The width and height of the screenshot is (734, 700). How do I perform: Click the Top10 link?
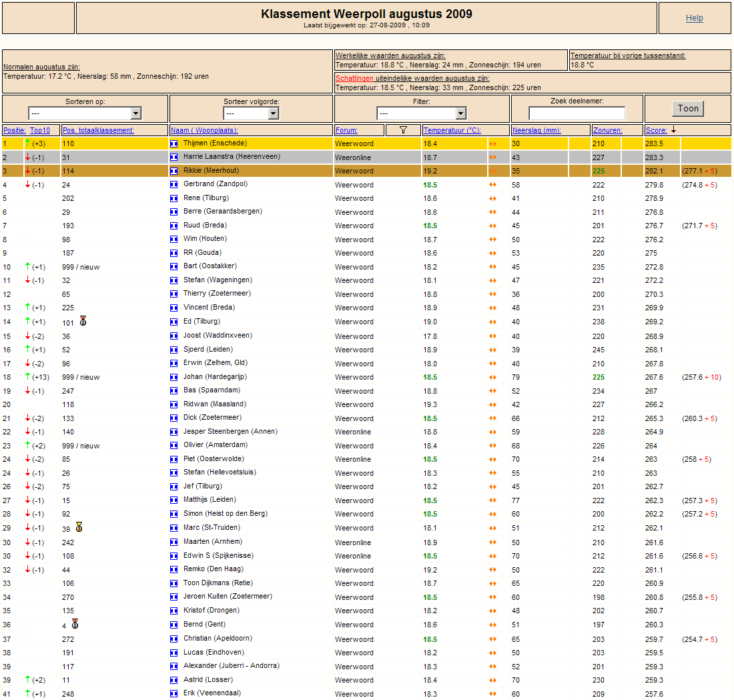[x=40, y=130]
